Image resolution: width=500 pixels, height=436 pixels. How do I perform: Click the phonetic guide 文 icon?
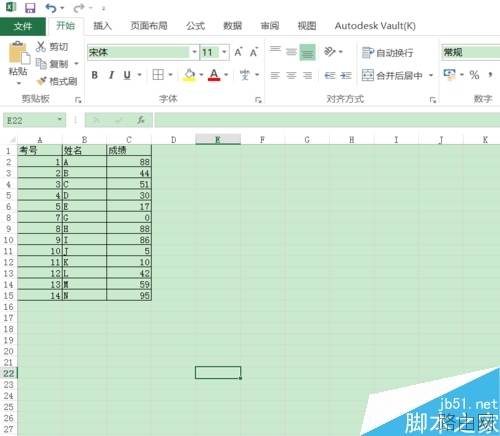[x=245, y=75]
